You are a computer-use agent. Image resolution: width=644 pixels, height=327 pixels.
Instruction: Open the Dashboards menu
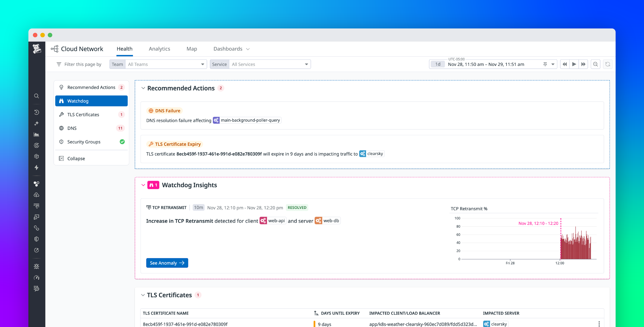click(228, 49)
